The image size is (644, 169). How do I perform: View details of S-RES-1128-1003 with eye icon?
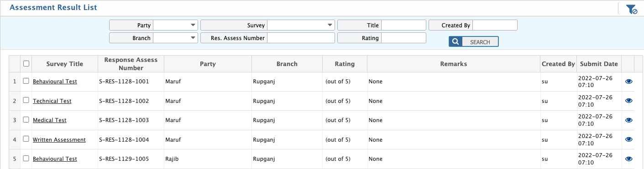[x=628, y=120]
